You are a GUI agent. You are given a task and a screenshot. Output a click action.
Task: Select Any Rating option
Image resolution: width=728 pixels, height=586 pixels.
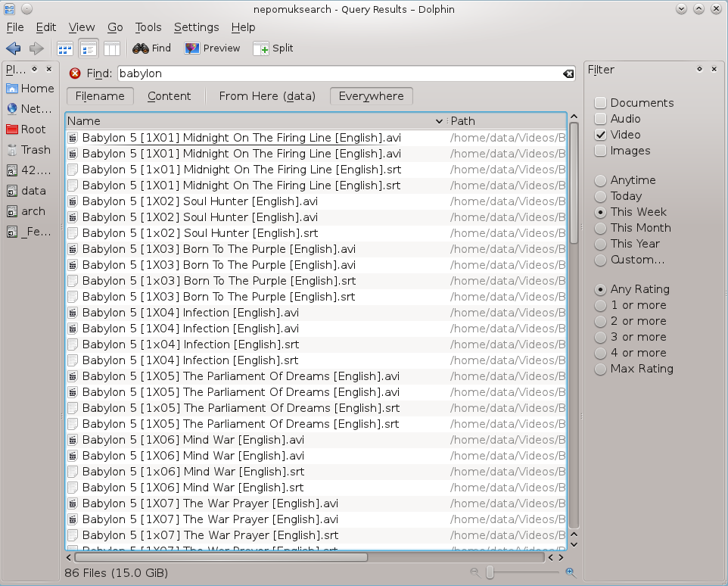pyautogui.click(x=633, y=289)
